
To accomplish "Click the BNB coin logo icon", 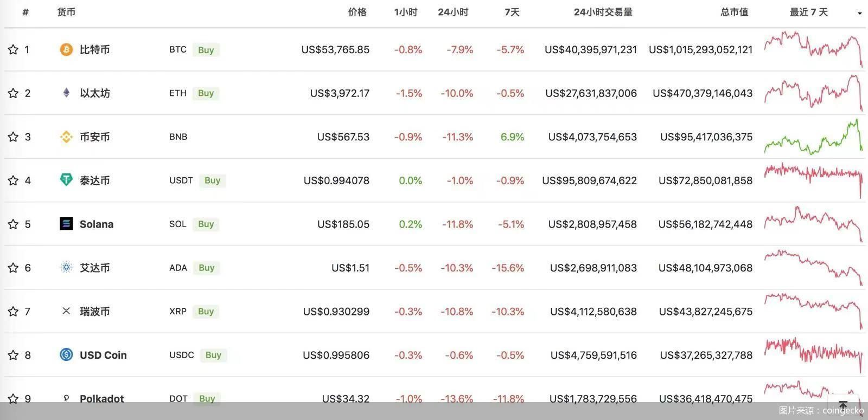I will point(66,137).
